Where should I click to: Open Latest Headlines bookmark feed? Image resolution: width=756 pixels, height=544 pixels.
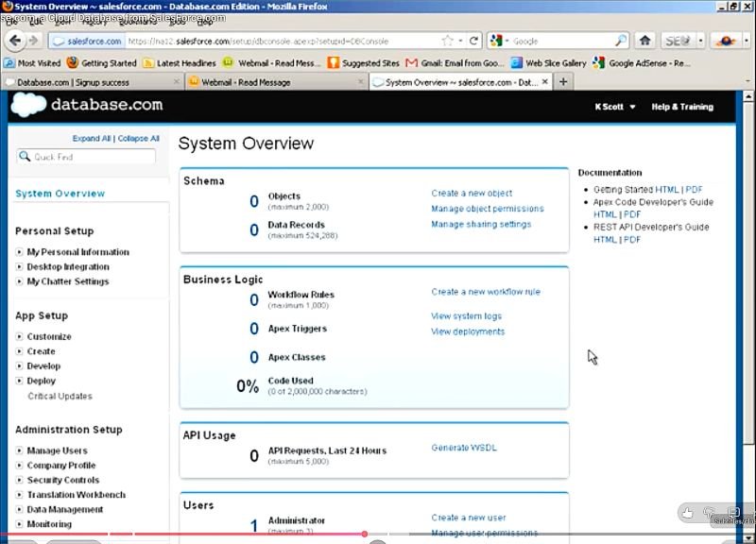click(x=180, y=63)
